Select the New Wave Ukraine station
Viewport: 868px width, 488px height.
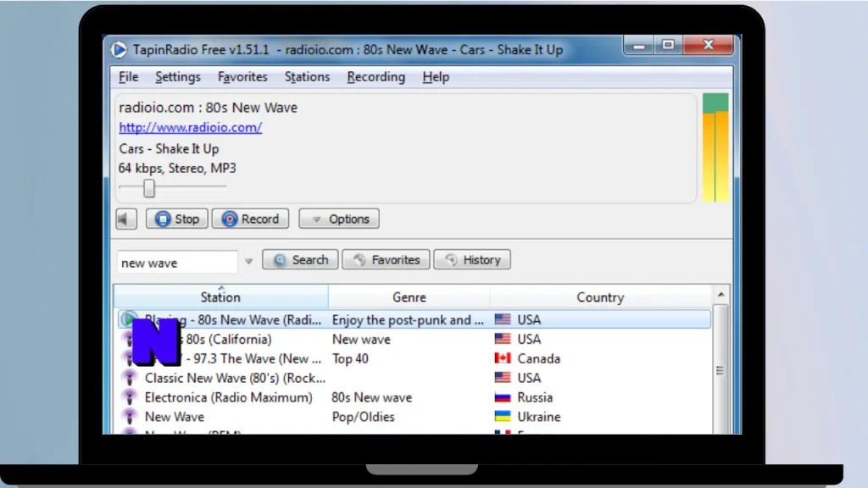click(414, 417)
